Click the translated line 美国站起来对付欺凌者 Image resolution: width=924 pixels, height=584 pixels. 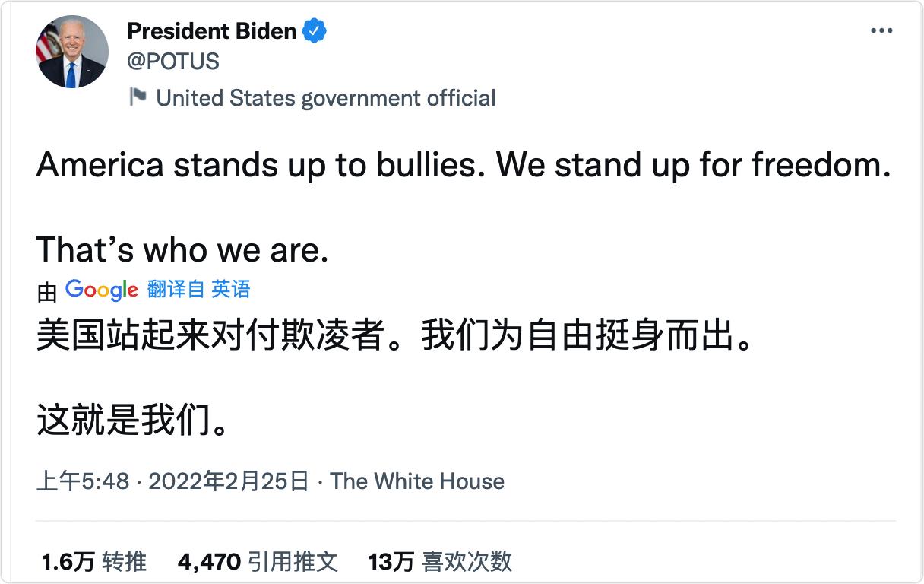tap(209, 337)
